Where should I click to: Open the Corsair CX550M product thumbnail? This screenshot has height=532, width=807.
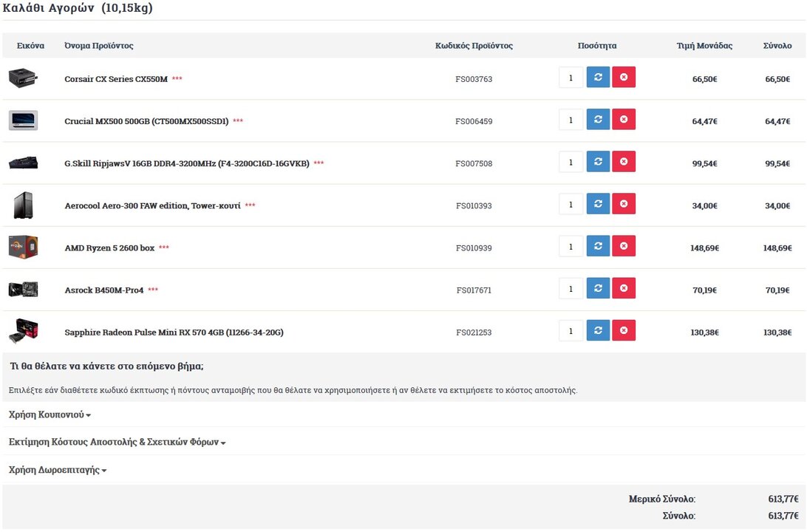coord(23,78)
